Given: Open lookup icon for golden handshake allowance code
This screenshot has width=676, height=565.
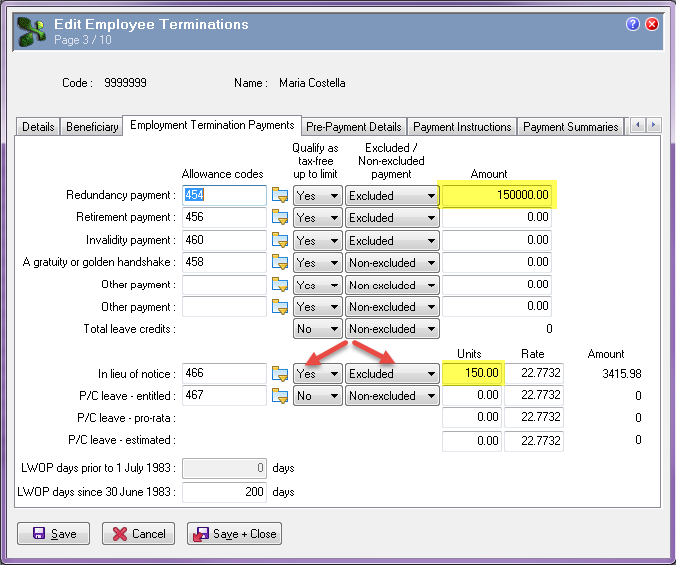Looking at the screenshot, I should [280, 263].
